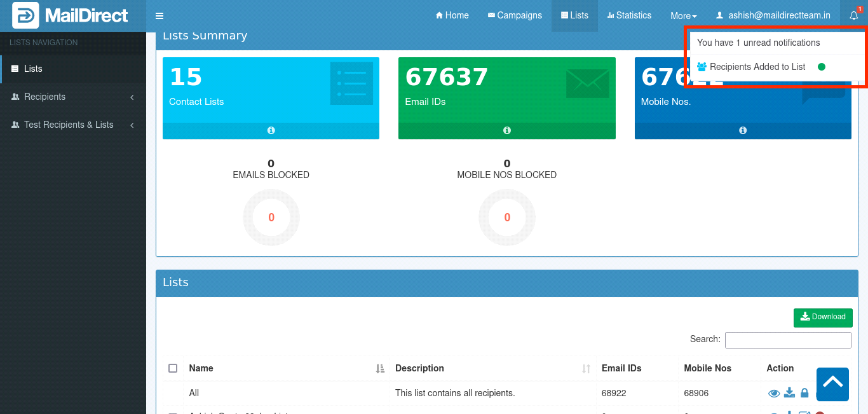This screenshot has width=868, height=414.
Task: Click lock icon in All list row
Action: click(x=804, y=393)
